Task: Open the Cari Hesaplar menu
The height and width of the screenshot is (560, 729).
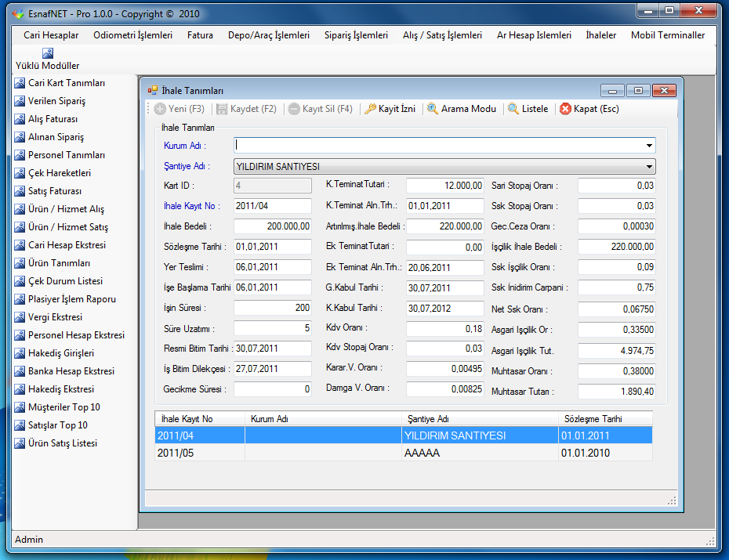Action: pyautogui.click(x=51, y=35)
